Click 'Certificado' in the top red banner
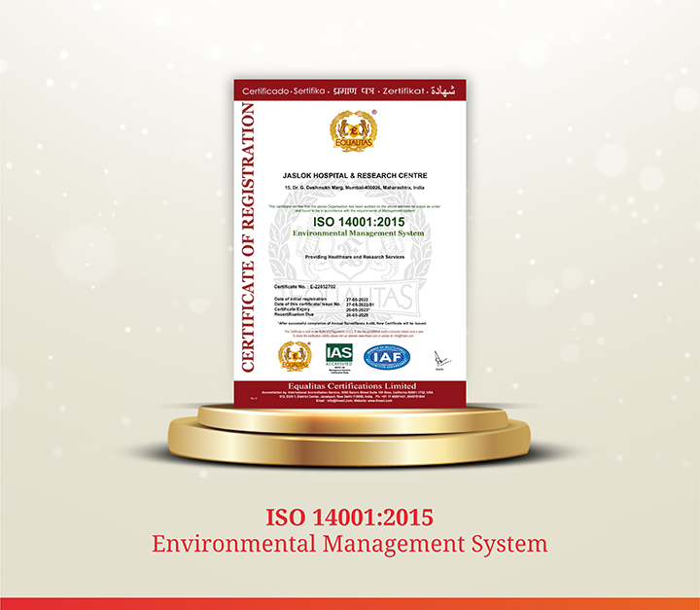The height and width of the screenshot is (610, 700). pos(265,91)
